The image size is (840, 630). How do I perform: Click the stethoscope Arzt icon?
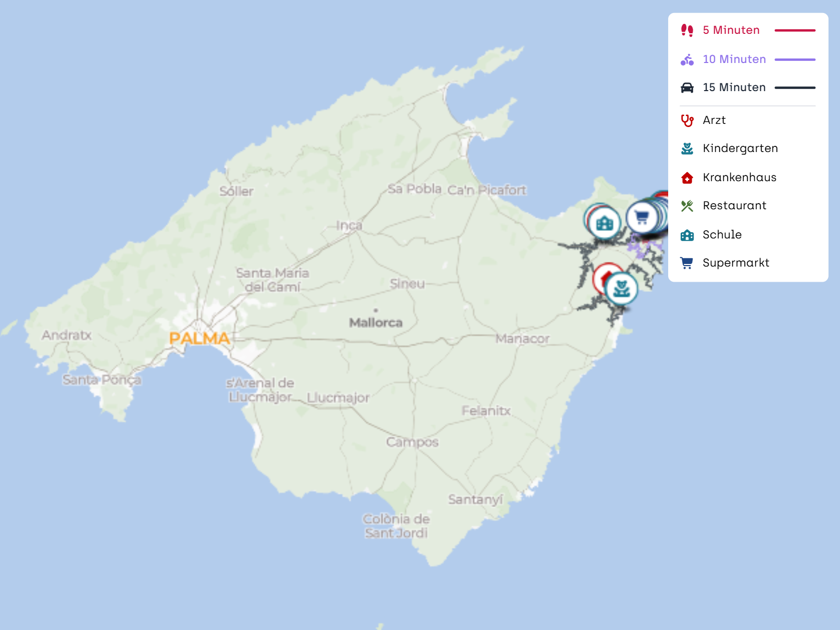[x=687, y=120]
